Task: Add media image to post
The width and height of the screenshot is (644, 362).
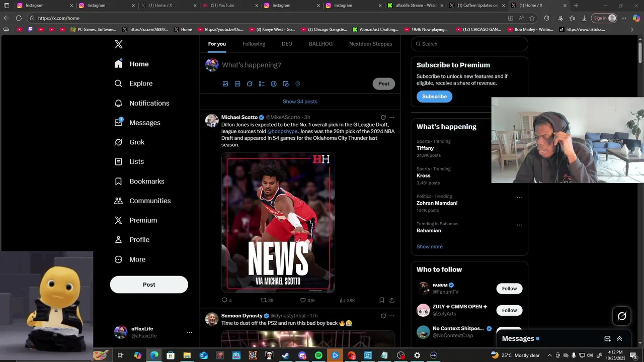Action: click(x=225, y=84)
